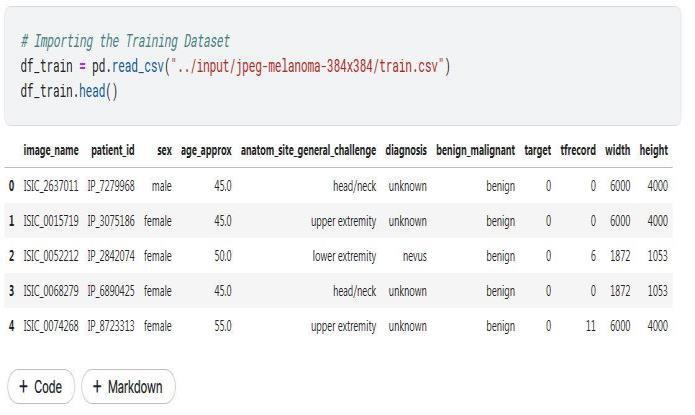Screen dimensions: 695x415
Task: Click the add Code cell button
Action: (41, 387)
